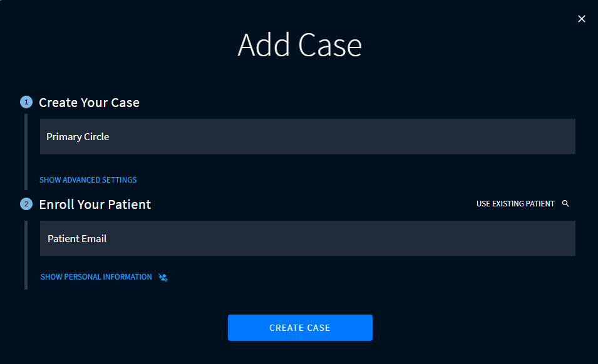Viewport: 598px width, 364px height.
Task: Click the existing patient search magnifier icon
Action: [x=565, y=204]
